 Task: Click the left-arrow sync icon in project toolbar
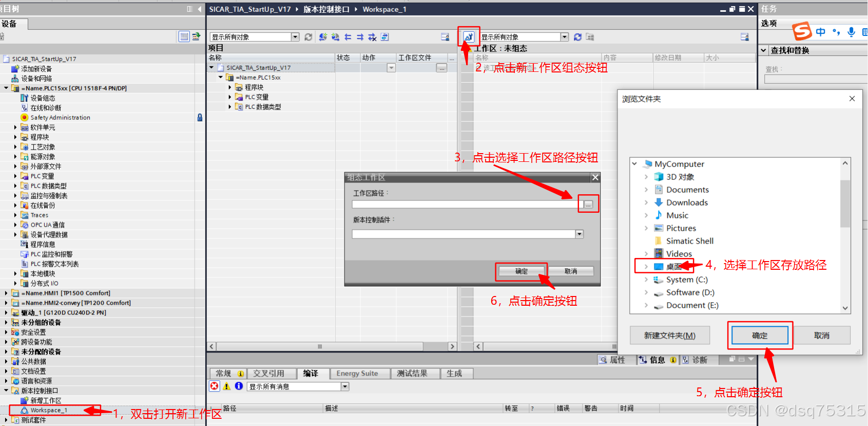pyautogui.click(x=348, y=37)
